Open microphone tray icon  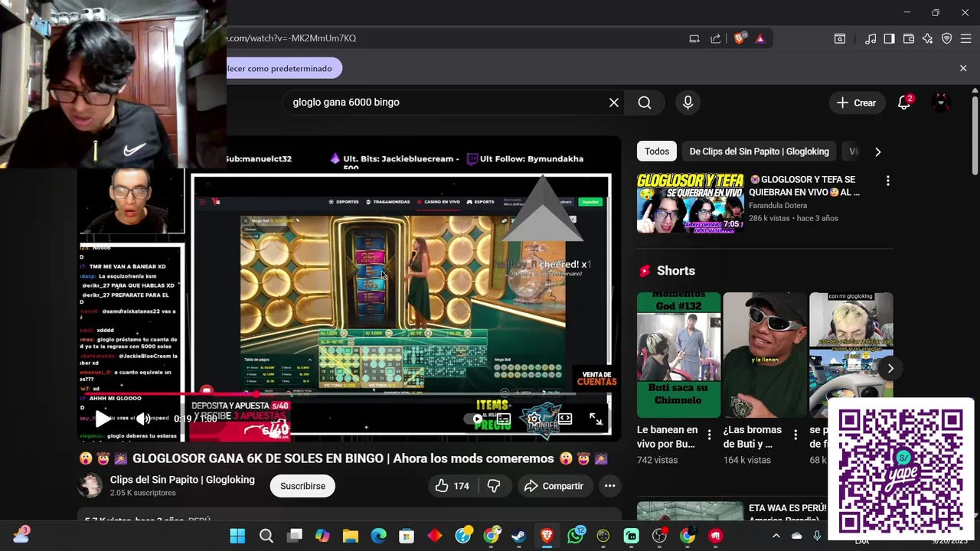817,536
